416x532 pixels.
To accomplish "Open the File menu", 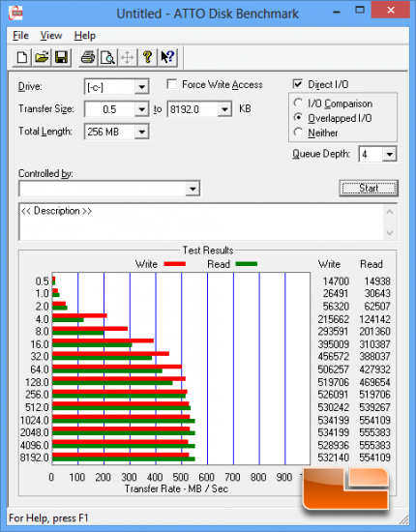I will tap(20, 35).
